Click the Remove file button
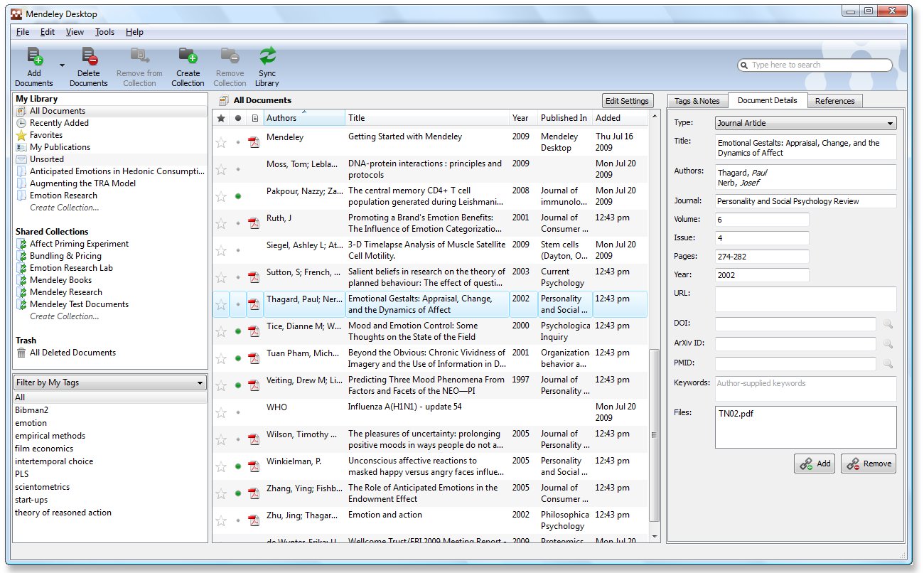The image size is (924, 573). pyautogui.click(x=869, y=464)
